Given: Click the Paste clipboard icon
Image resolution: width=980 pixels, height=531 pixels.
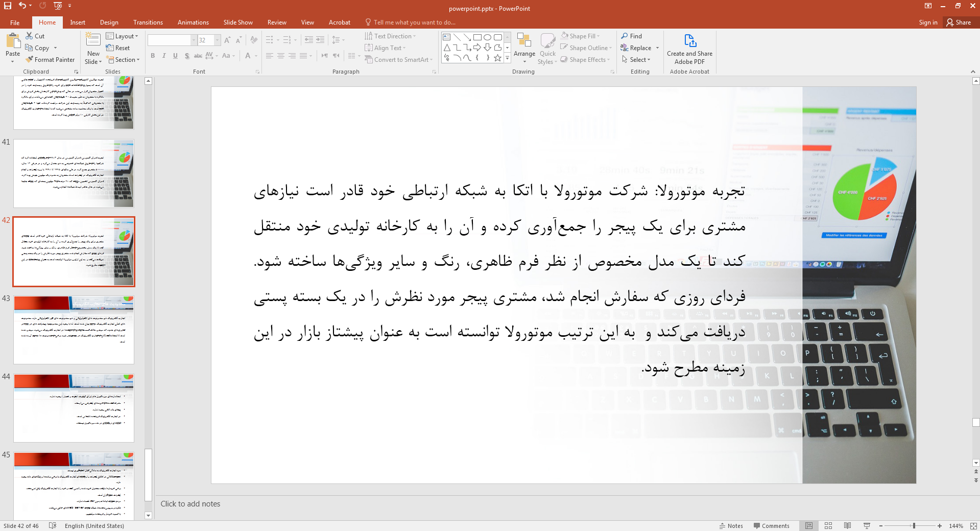Looking at the screenshot, I should 13,40.
